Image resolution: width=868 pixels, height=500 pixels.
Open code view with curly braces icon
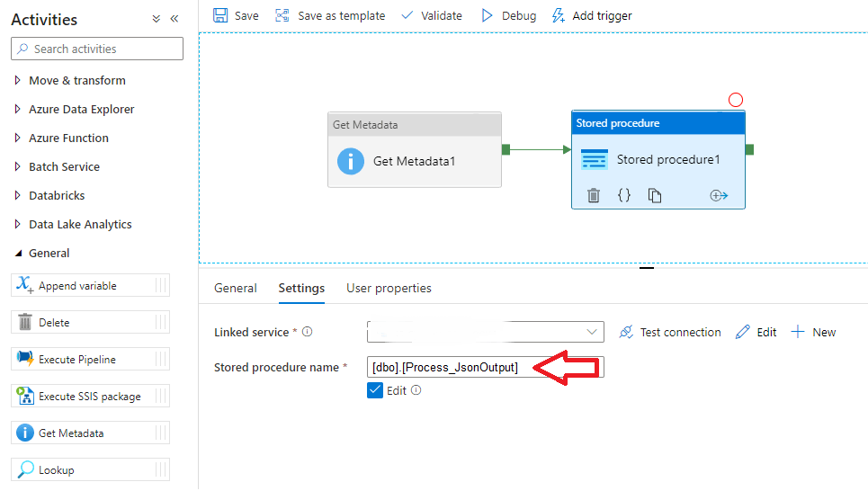click(x=624, y=195)
